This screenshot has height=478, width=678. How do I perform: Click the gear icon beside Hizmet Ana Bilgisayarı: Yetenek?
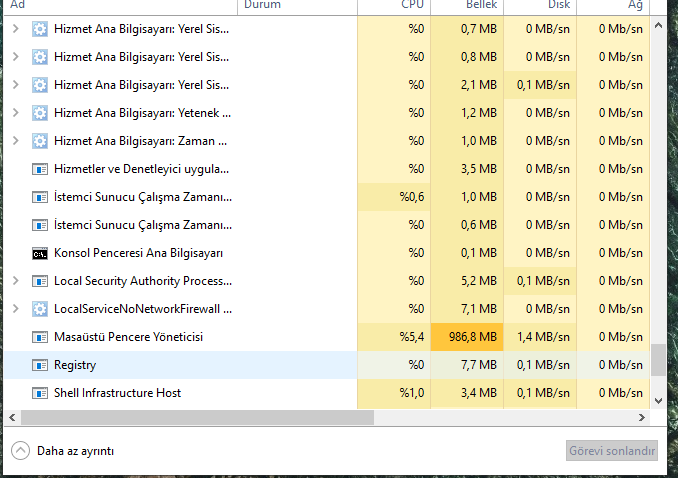point(40,113)
